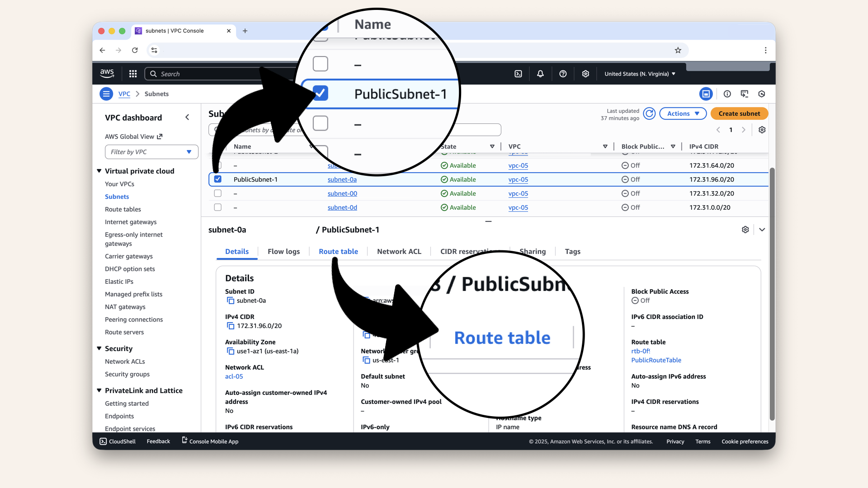This screenshot has height=488, width=868.
Task: Click the panel layout icon near the header
Action: (706, 94)
